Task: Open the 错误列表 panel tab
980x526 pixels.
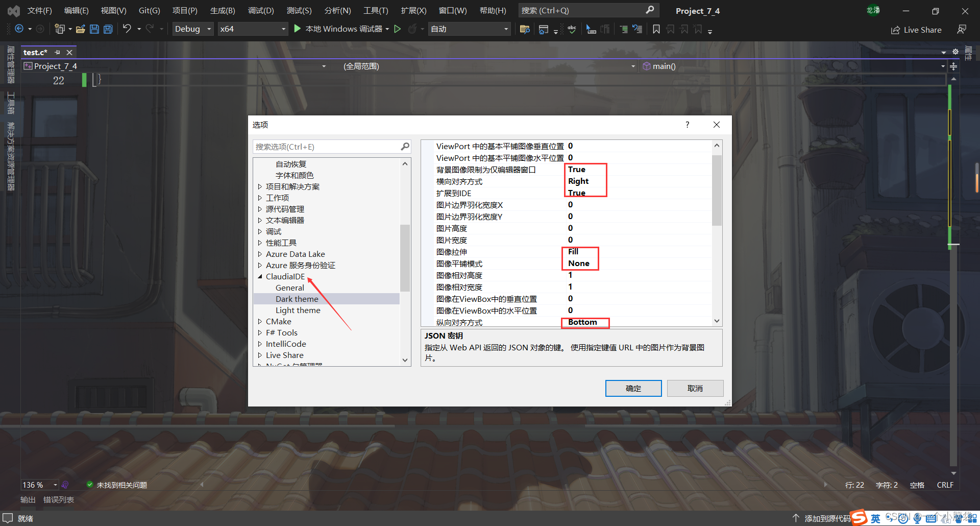Action: 59,499
